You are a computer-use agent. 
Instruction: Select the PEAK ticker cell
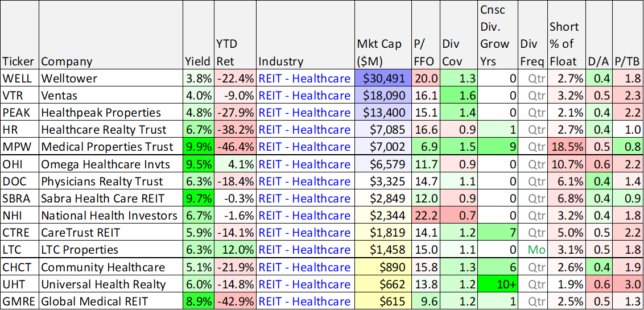pyautogui.click(x=20, y=113)
